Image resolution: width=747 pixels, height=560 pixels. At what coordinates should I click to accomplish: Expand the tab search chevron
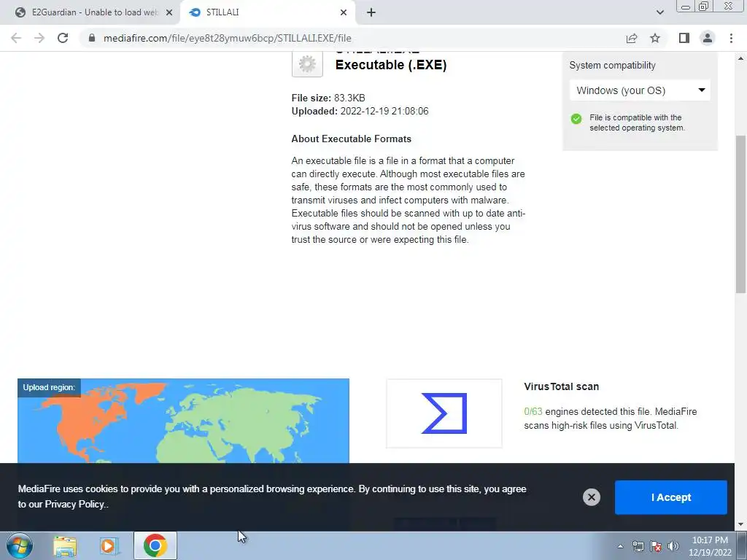click(659, 12)
